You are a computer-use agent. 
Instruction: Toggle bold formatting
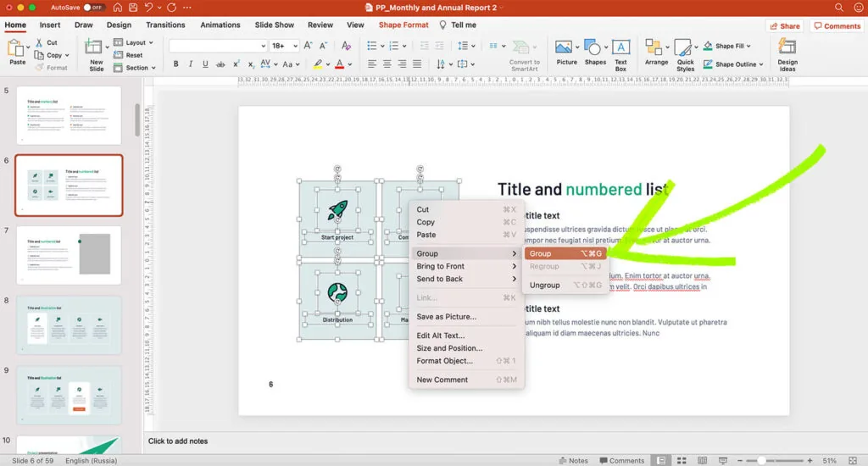pyautogui.click(x=176, y=64)
